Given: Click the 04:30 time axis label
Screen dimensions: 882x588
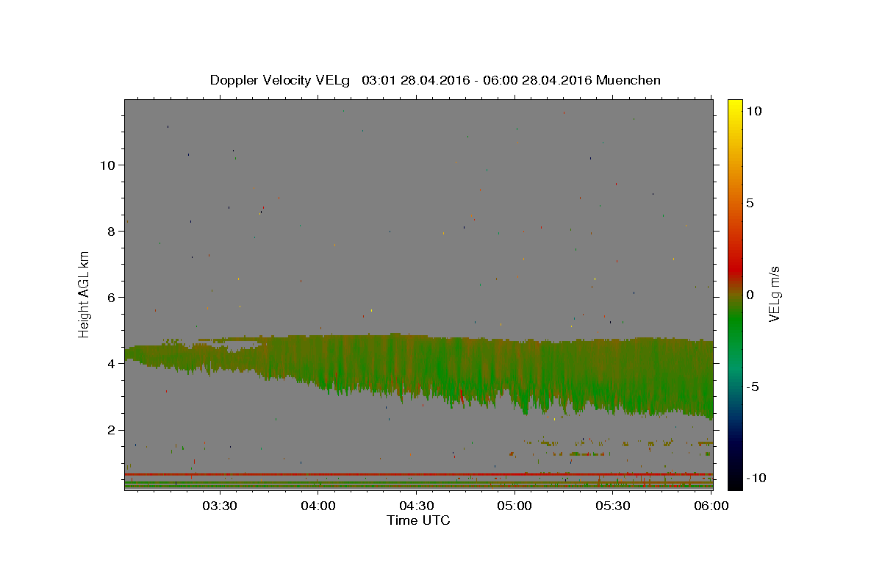Looking at the screenshot, I should [x=417, y=506].
